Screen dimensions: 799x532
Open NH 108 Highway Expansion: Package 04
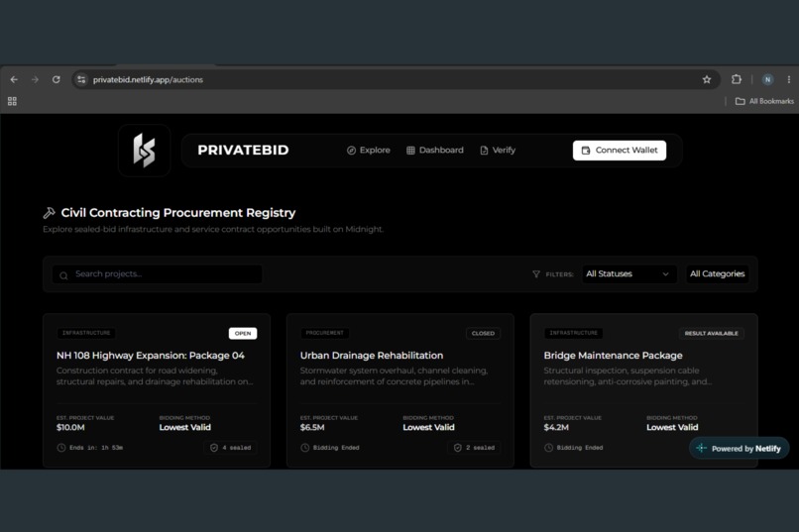(x=151, y=356)
